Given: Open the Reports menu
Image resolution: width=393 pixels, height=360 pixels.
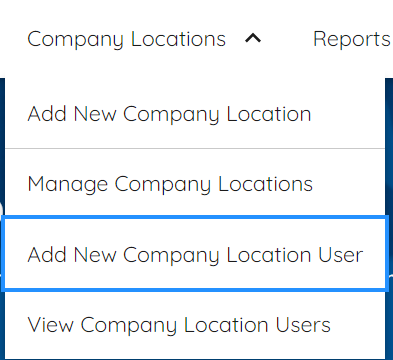Looking at the screenshot, I should pos(352,39).
